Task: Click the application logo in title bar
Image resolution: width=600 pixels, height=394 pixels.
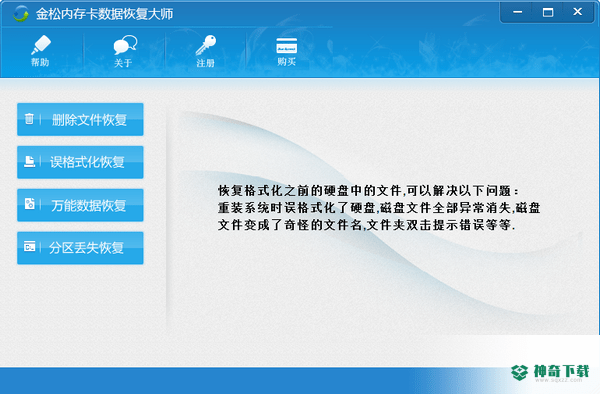Action: point(20,14)
